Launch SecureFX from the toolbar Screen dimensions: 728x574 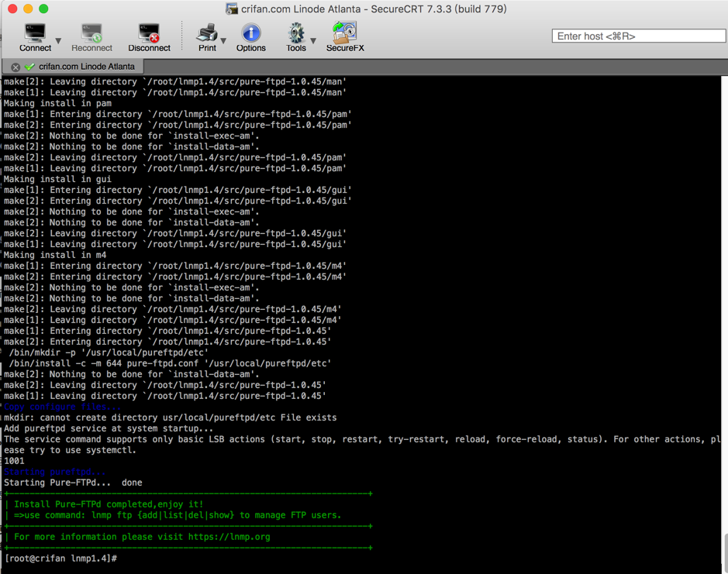(x=345, y=37)
